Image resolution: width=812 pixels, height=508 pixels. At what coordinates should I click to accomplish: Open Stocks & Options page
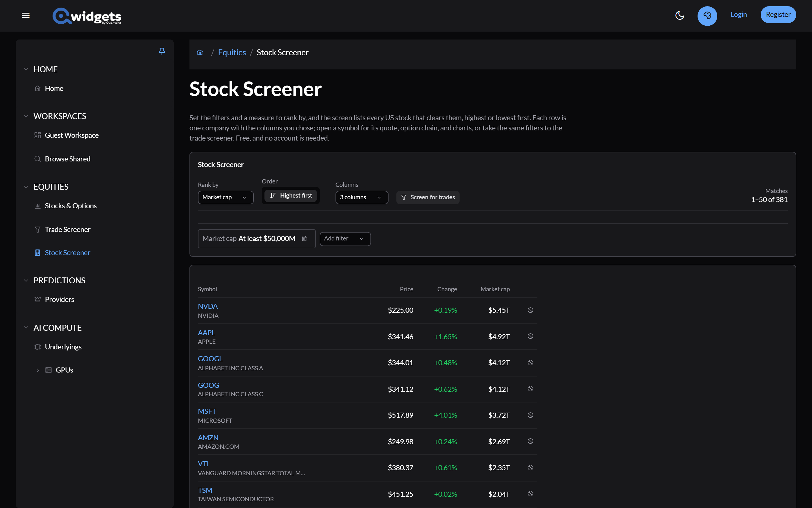(65, 206)
